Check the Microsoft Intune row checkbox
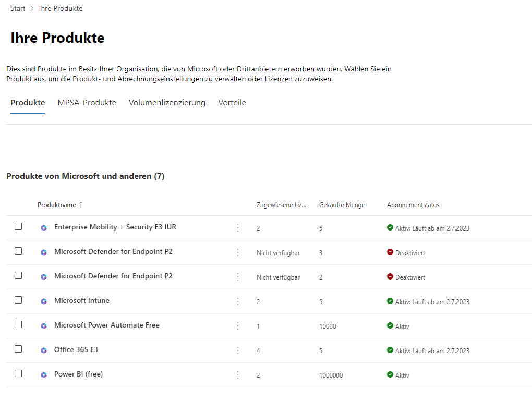The height and width of the screenshot is (412, 532). 18,300
